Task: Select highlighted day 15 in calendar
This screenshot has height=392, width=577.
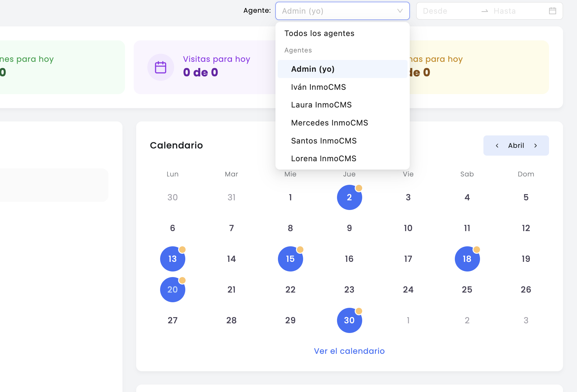Action: (290, 259)
